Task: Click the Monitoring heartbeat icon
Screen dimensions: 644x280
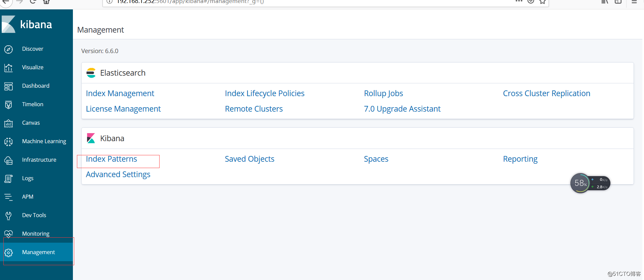Action: pyautogui.click(x=8, y=234)
